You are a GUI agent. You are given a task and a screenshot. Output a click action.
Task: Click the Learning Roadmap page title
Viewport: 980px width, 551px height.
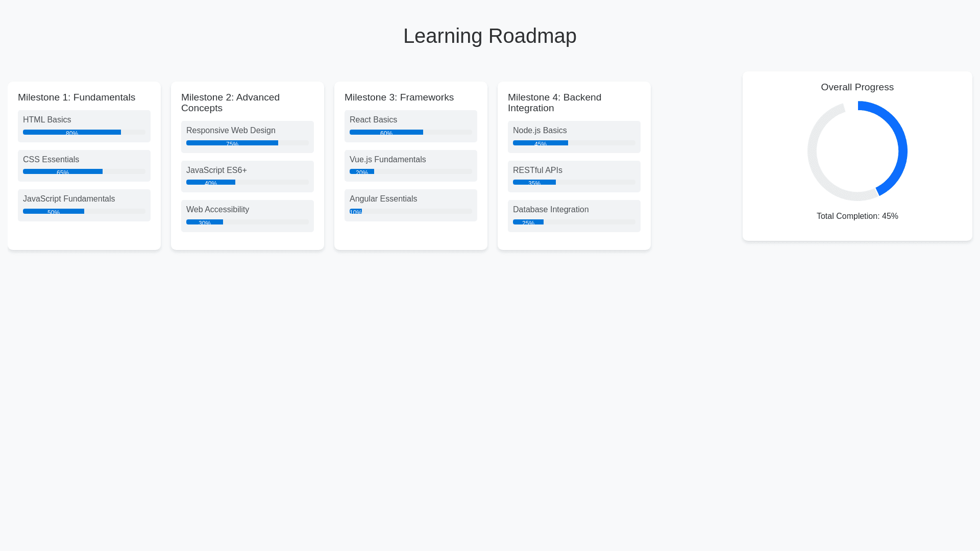(490, 36)
